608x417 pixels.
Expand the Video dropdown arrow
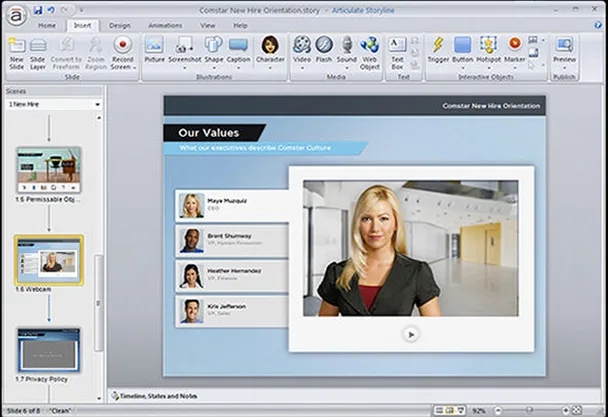click(302, 68)
